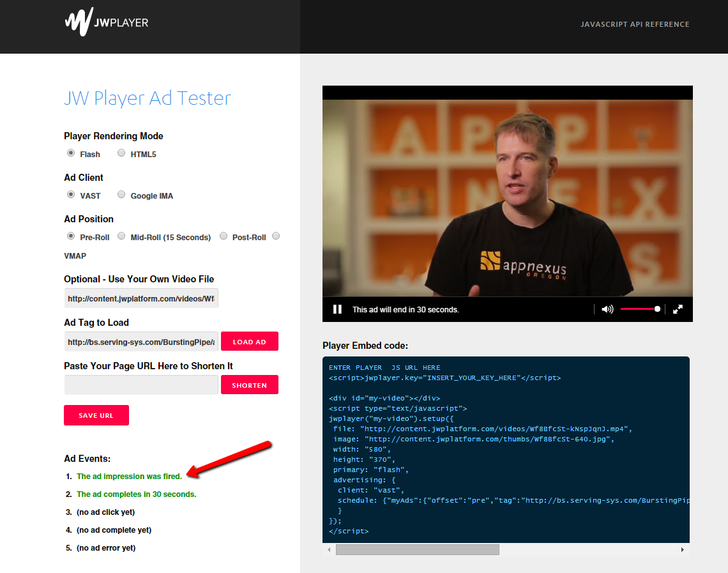The image size is (728, 573).
Task: Select the VAST ad client
Action: [x=70, y=194]
